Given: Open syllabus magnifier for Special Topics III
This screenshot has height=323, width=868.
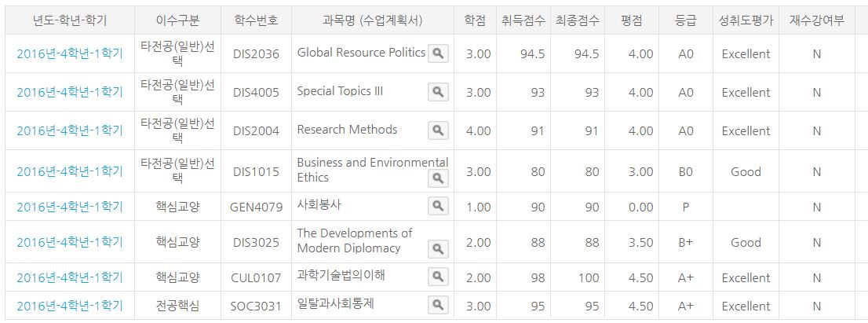Looking at the screenshot, I should 438,93.
